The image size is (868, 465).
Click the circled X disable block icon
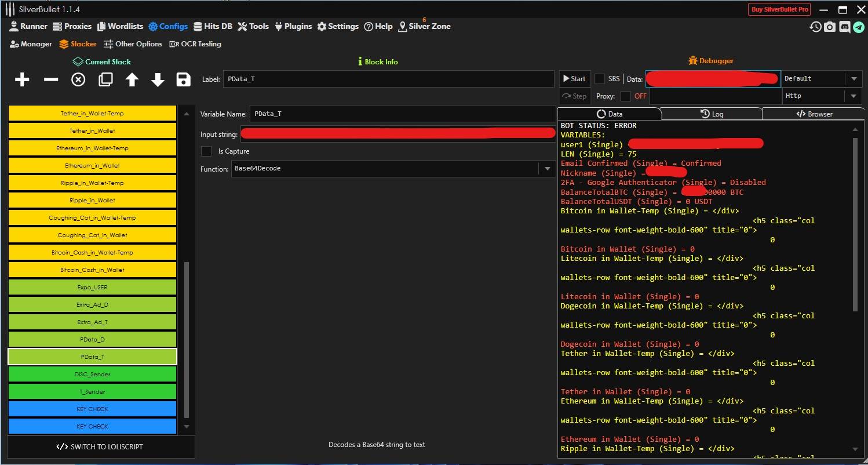78,79
